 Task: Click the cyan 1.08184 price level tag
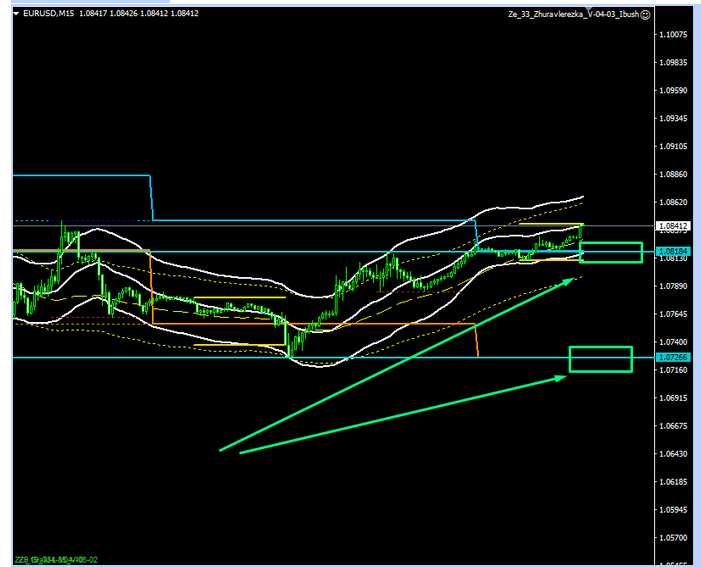click(672, 252)
